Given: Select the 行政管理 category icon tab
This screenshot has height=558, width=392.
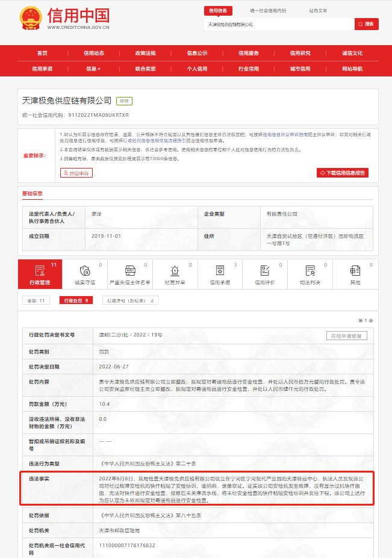Looking at the screenshot, I should click(x=40, y=274).
